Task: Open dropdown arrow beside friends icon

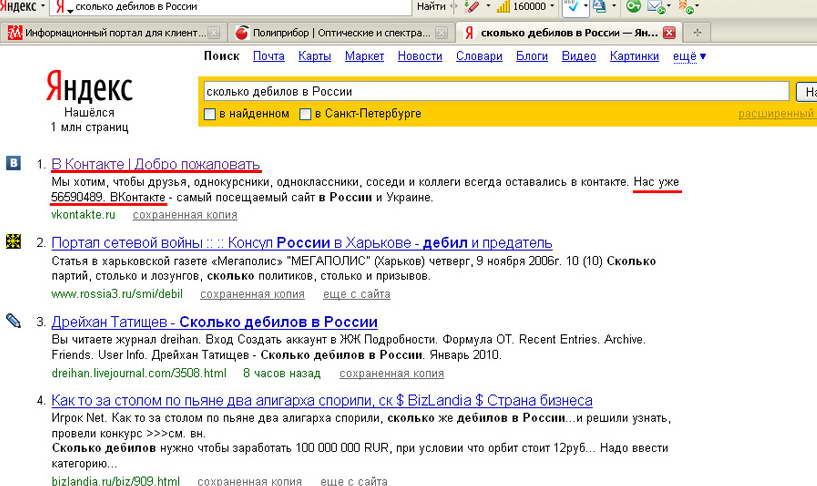Action: tap(698, 7)
